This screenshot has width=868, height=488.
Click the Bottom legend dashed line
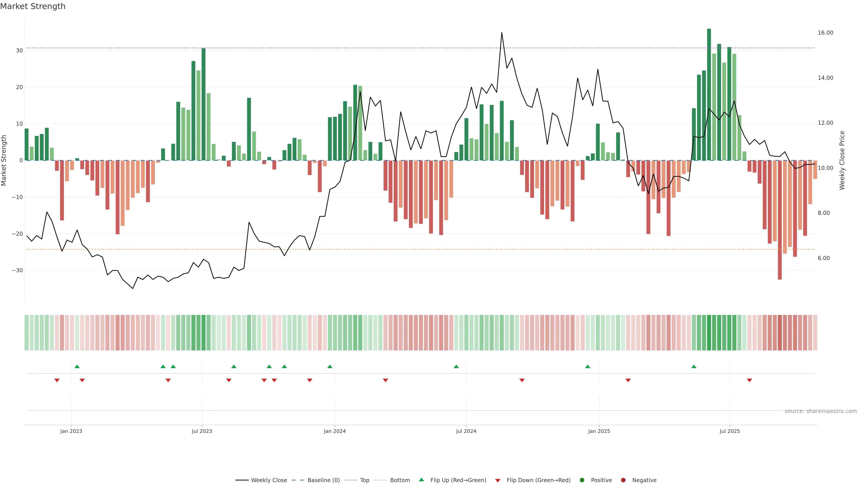[380, 480]
